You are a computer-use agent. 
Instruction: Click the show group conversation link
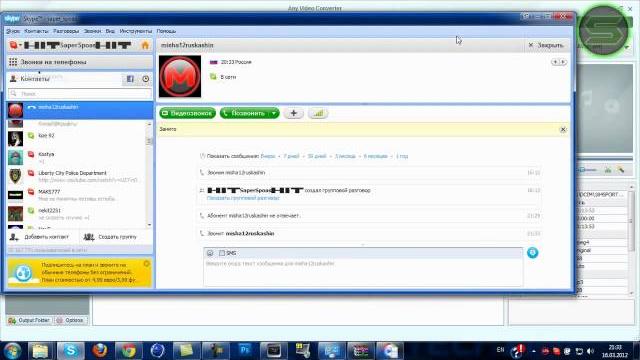click(x=243, y=198)
